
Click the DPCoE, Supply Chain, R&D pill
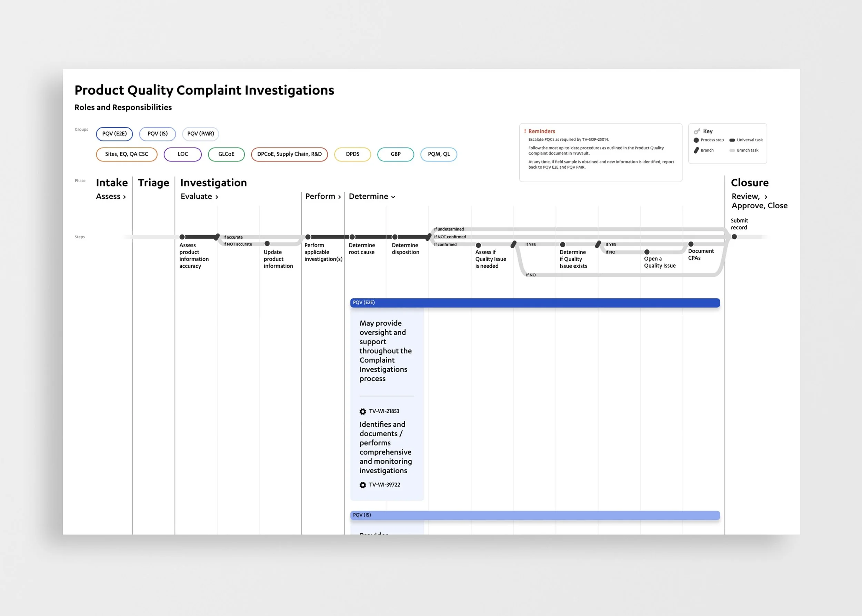(289, 155)
